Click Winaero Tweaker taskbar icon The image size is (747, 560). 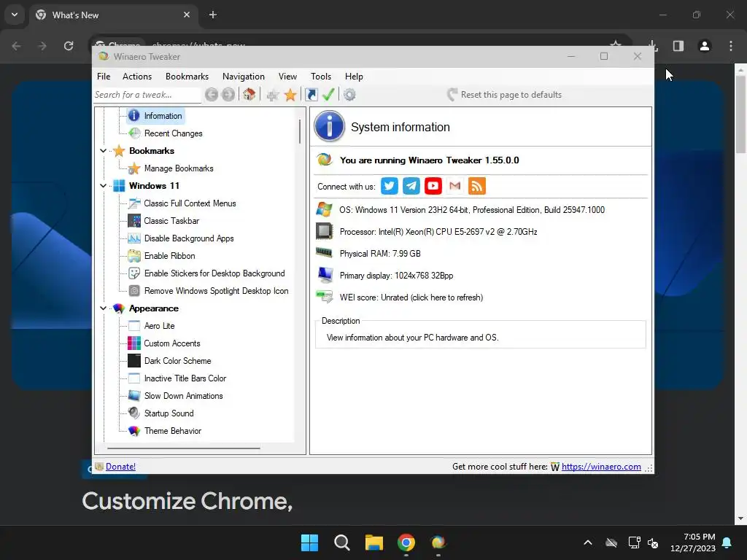[438, 542]
